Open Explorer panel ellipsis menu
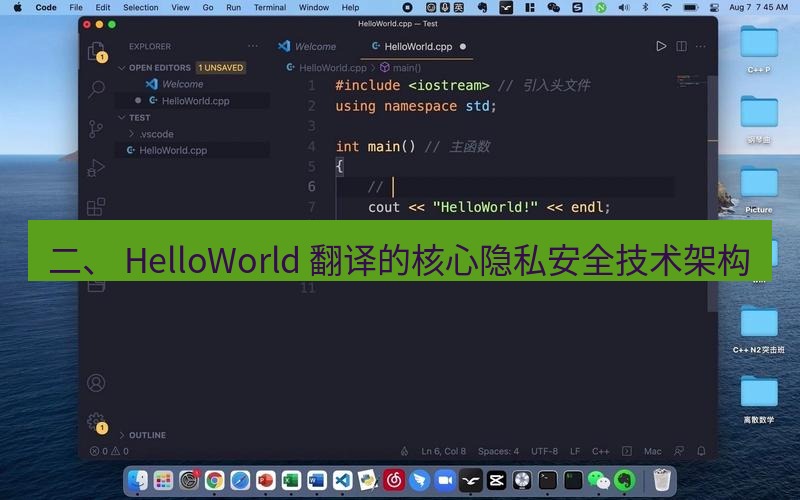Screen dimensions: 800x500 [253, 46]
